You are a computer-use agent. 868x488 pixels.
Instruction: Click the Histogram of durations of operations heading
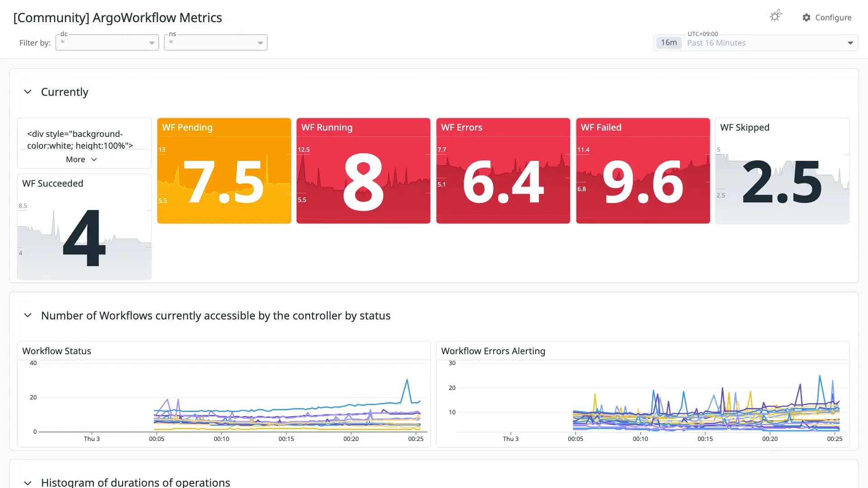click(x=136, y=482)
